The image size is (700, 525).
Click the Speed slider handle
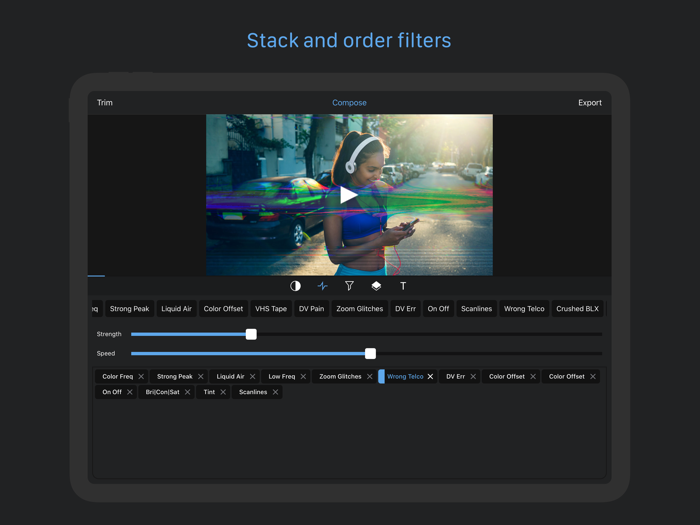[x=370, y=354]
